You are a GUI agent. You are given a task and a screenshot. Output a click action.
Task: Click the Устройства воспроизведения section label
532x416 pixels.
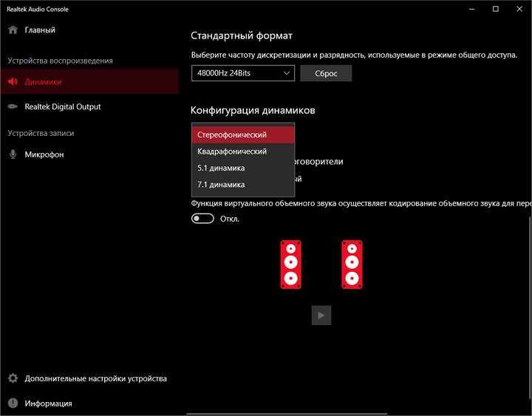60,61
